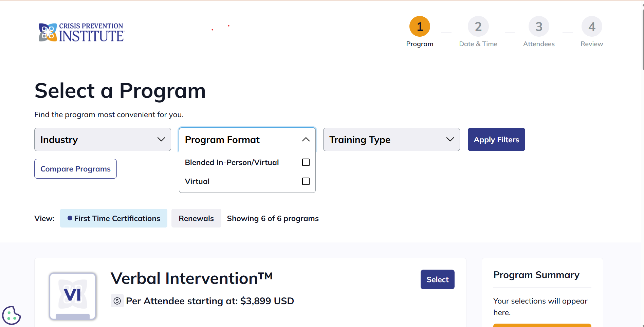Enable the First Time Certifications view option
This screenshot has height=327, width=644.
pos(113,218)
